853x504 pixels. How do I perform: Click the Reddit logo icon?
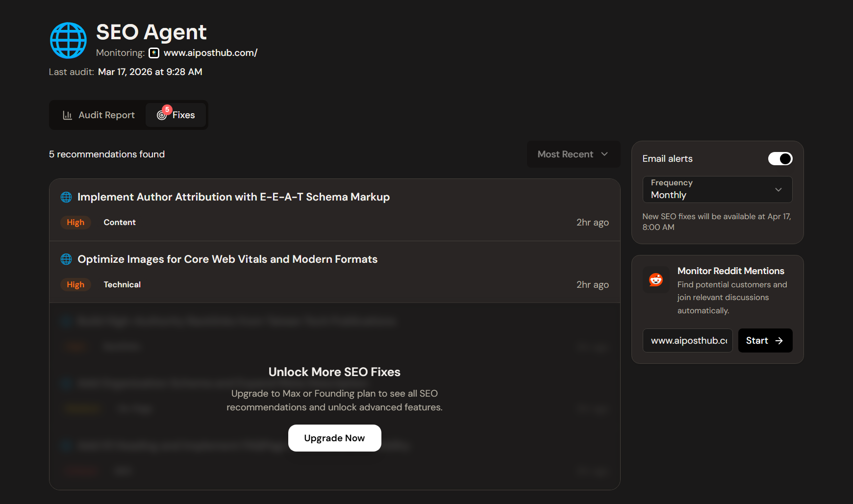pyautogui.click(x=656, y=279)
